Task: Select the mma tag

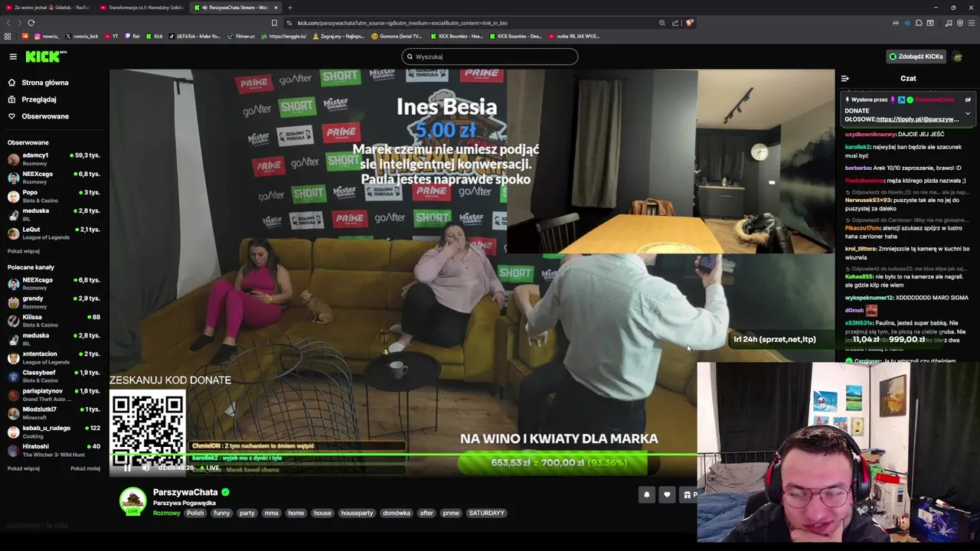Action: pyautogui.click(x=271, y=513)
